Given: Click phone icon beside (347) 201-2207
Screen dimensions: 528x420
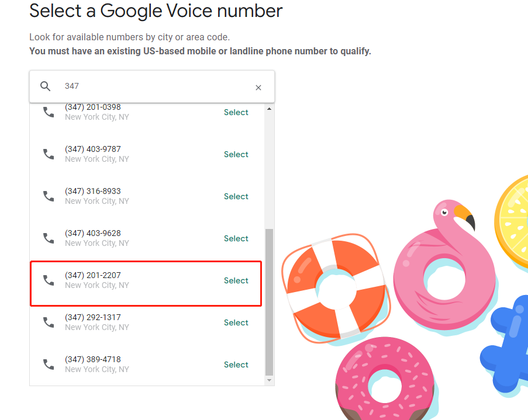Looking at the screenshot, I should tap(49, 280).
